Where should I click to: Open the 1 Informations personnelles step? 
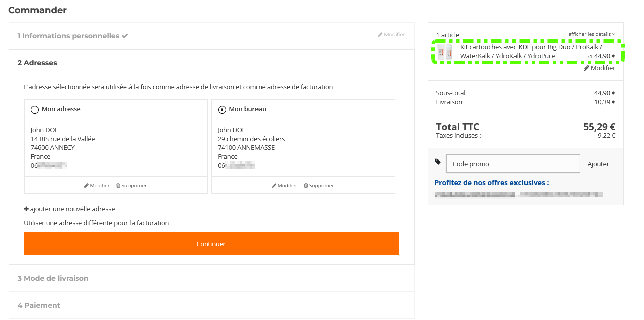(68, 36)
